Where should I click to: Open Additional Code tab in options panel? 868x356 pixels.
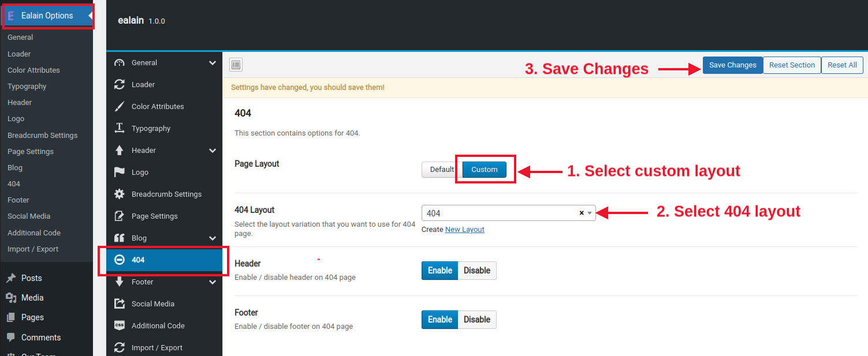[165, 325]
